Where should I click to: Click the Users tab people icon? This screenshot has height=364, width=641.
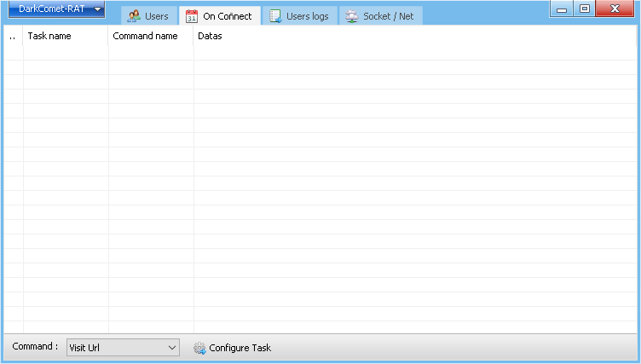(134, 16)
